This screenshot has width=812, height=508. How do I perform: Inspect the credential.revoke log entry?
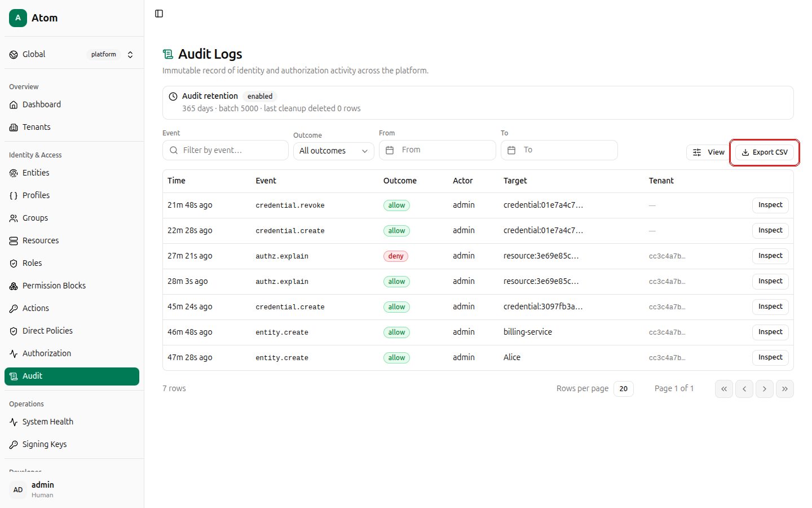770,205
